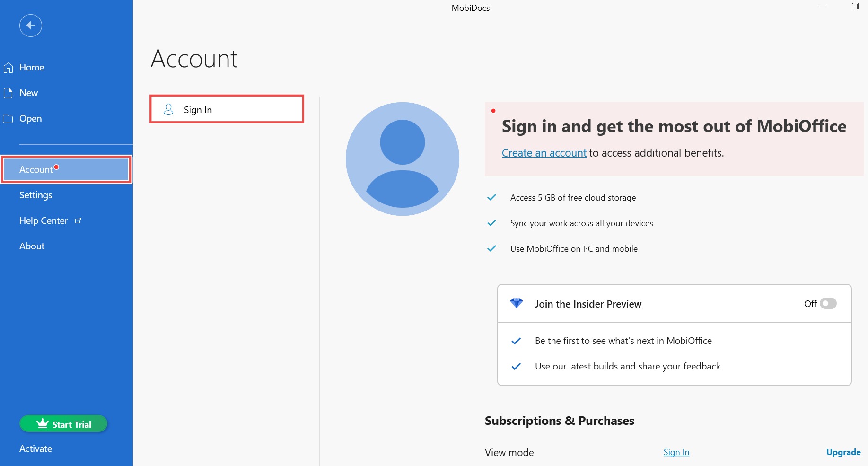
Task: Click the Upgrade link
Action: (x=843, y=452)
